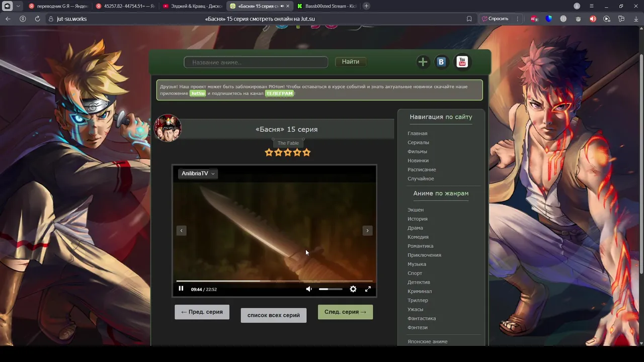Click the green plus icon in the site header
644x362 pixels.
(423, 62)
